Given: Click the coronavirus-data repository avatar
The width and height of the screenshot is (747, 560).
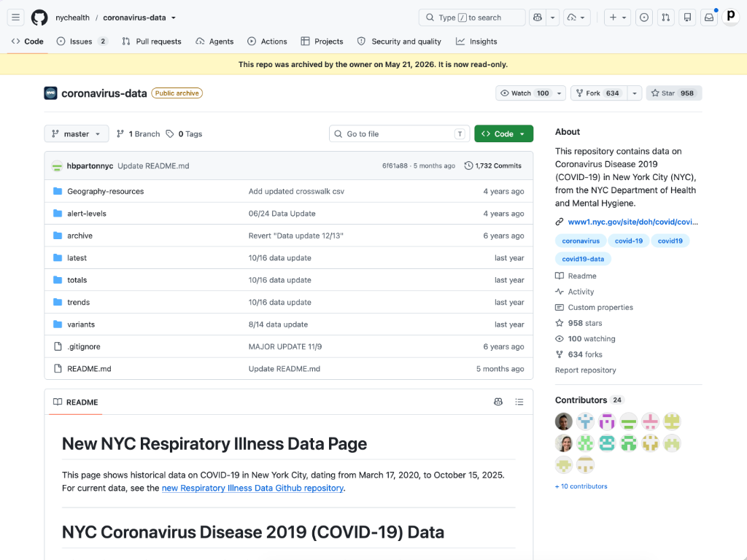Looking at the screenshot, I should pos(50,93).
